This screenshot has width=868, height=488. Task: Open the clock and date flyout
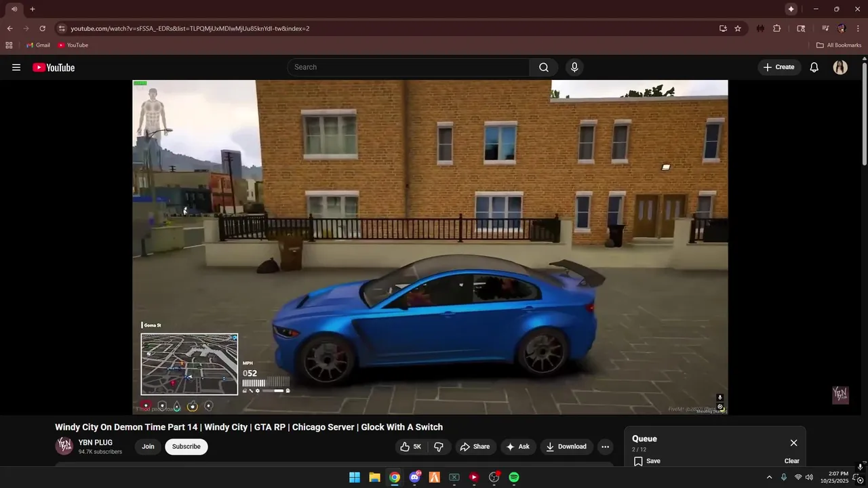(834, 477)
